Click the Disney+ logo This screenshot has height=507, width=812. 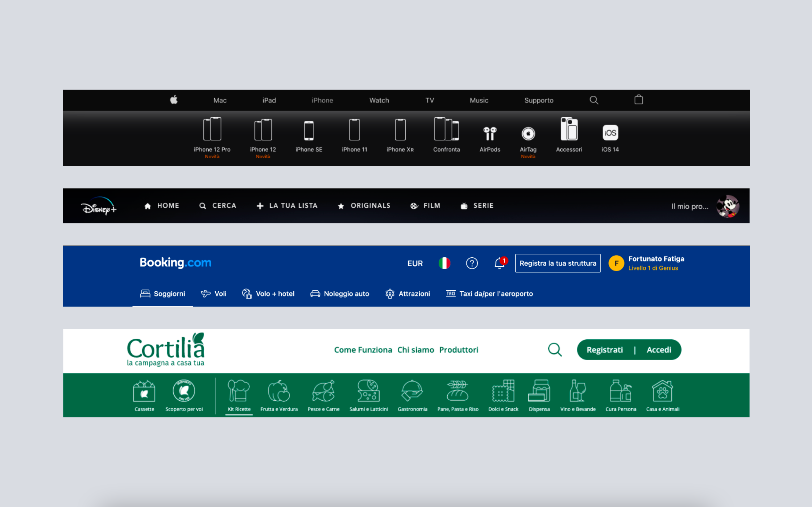point(99,206)
